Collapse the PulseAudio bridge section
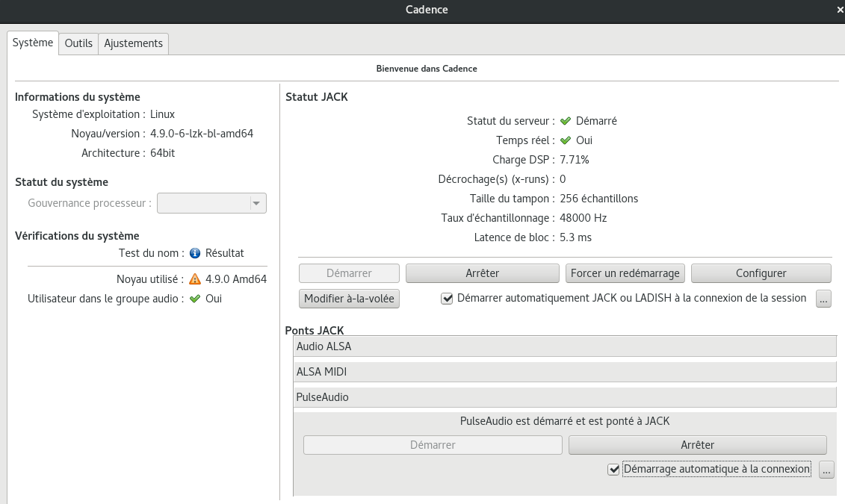Viewport: 845px width, 504px height. point(565,397)
